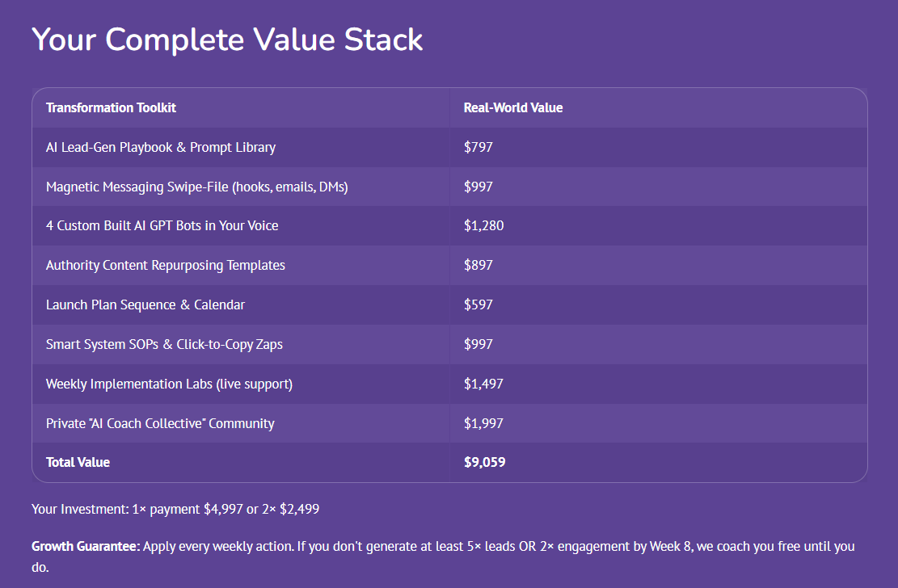
Task: Click the Total Value label
Action: pos(78,463)
